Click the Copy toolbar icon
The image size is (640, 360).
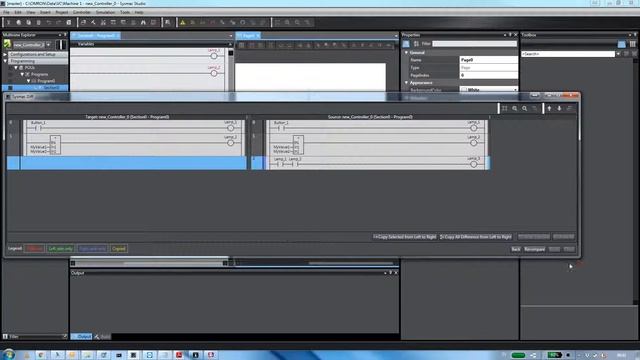pyautogui.click(x=19, y=22)
